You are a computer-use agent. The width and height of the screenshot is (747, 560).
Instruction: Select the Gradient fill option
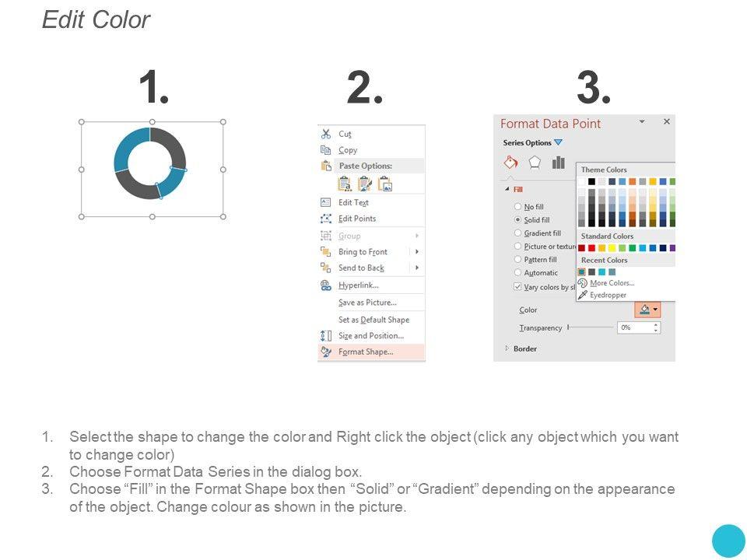coord(518,233)
